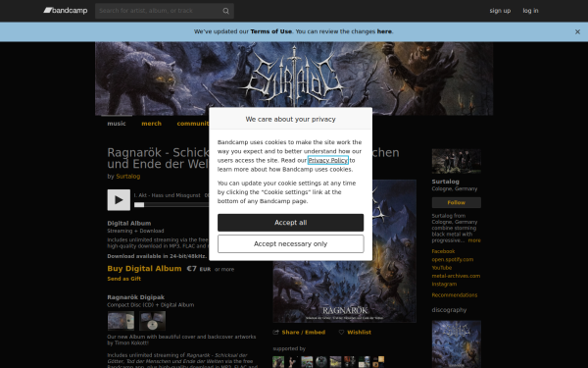The width and height of the screenshot is (588, 368).
Task: Dismiss the Terms of Use banner
Action: click(x=577, y=32)
